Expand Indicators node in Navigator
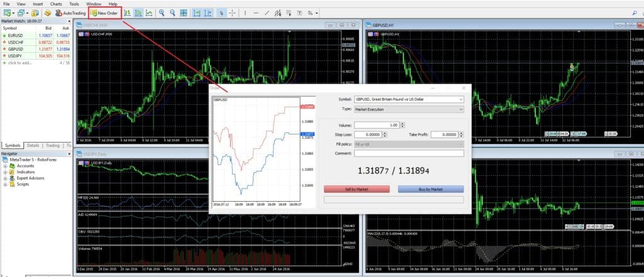Viewport: 644px width, 277px height. coord(5,172)
